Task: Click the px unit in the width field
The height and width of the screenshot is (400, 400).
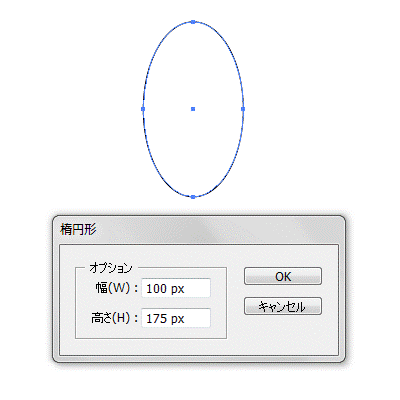Action: tap(177, 289)
